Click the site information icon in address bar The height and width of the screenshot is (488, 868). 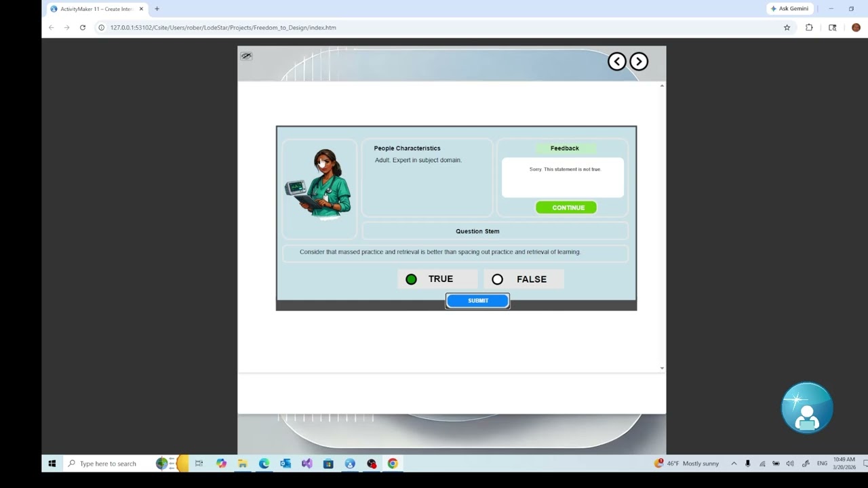pyautogui.click(x=101, y=28)
